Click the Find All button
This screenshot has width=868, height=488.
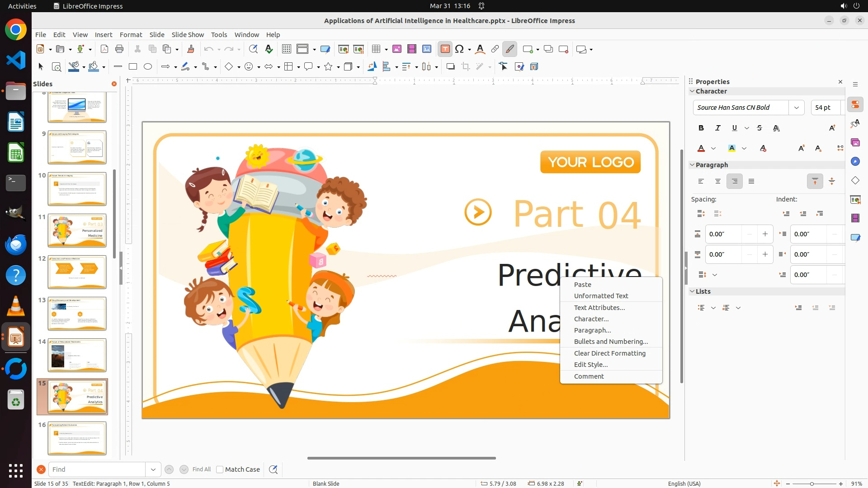click(201, 469)
